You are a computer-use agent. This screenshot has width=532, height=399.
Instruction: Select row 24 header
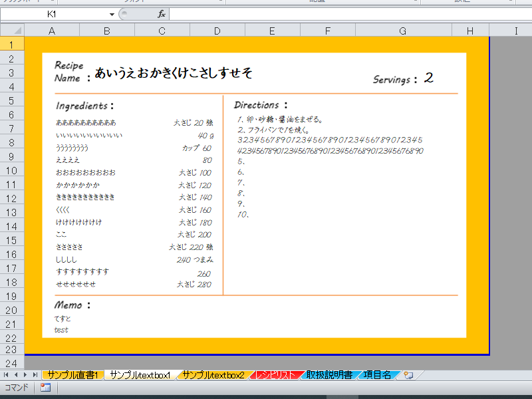coord(12,363)
